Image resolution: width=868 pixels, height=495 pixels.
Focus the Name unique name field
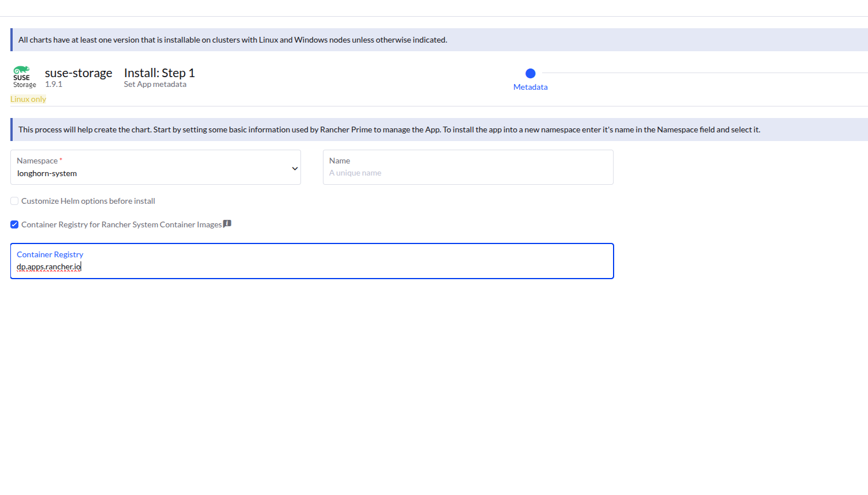(x=467, y=173)
